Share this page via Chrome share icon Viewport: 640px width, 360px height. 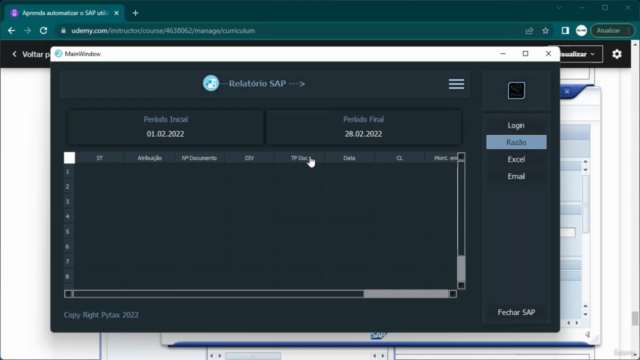pyautogui.click(x=529, y=31)
